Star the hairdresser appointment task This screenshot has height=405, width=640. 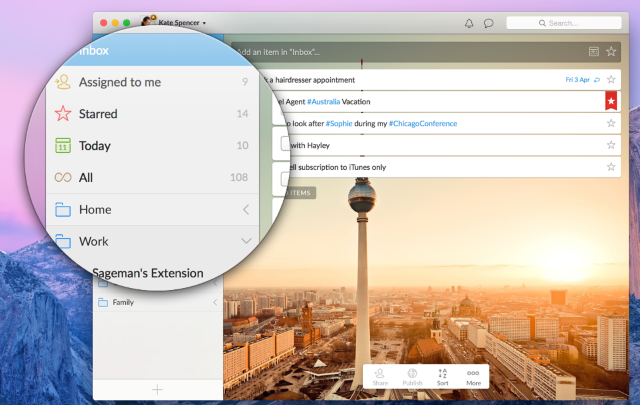[x=611, y=79]
